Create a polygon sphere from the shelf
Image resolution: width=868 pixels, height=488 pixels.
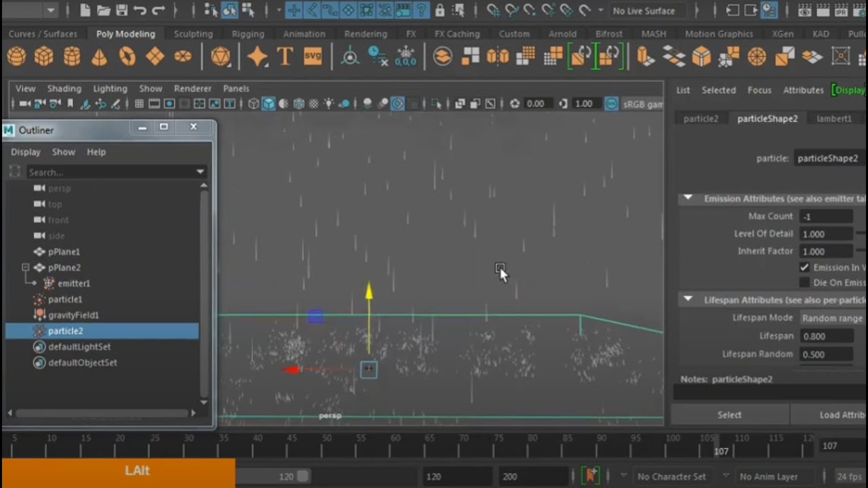click(17, 56)
